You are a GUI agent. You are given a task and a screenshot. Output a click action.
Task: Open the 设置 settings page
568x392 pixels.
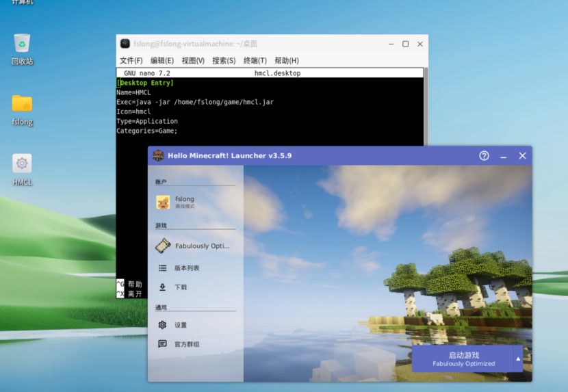point(196,324)
